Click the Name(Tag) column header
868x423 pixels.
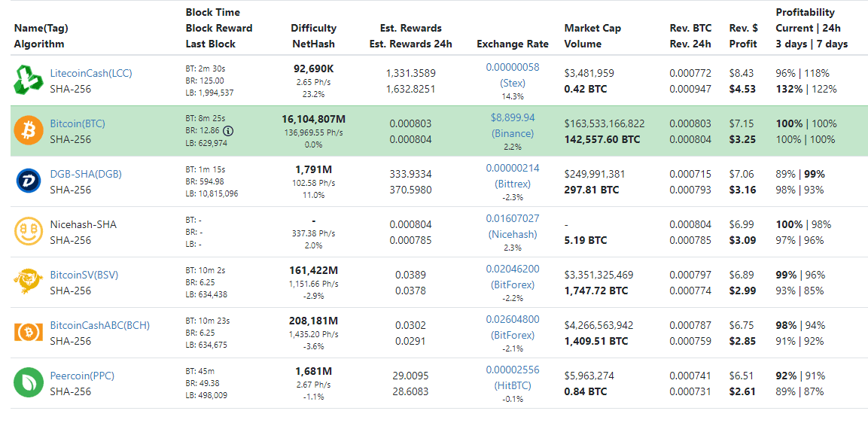point(41,28)
